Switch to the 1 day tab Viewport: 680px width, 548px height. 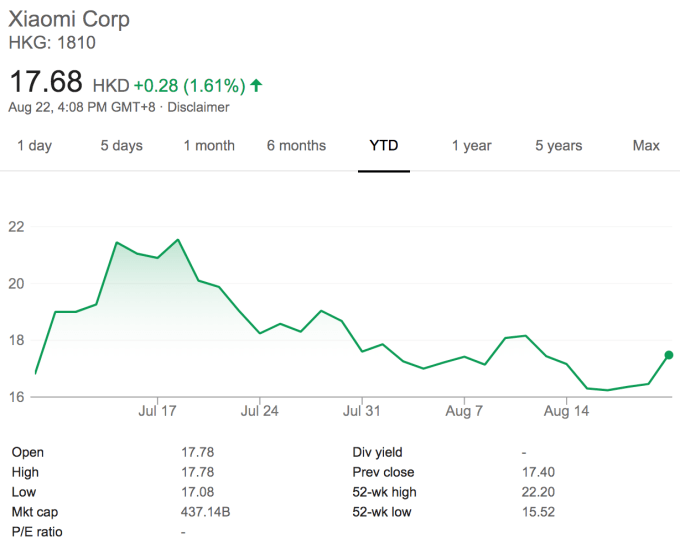[x=34, y=146]
